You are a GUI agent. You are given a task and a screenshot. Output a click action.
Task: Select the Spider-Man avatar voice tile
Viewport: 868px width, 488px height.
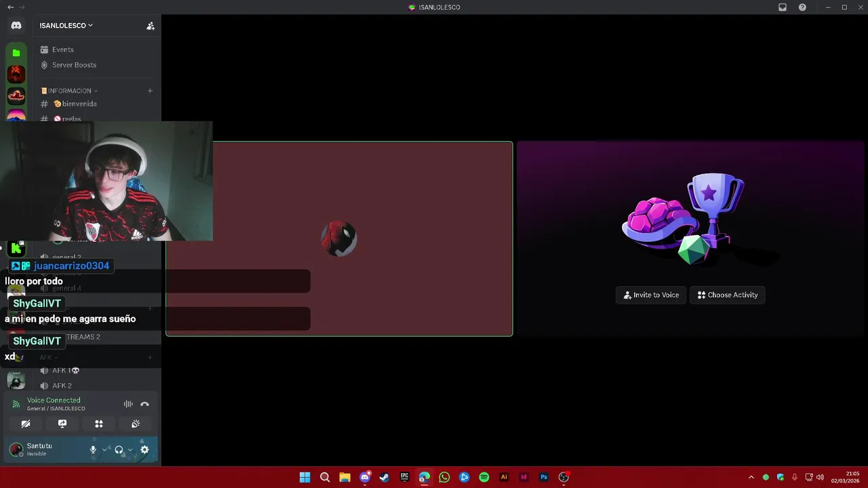point(339,239)
